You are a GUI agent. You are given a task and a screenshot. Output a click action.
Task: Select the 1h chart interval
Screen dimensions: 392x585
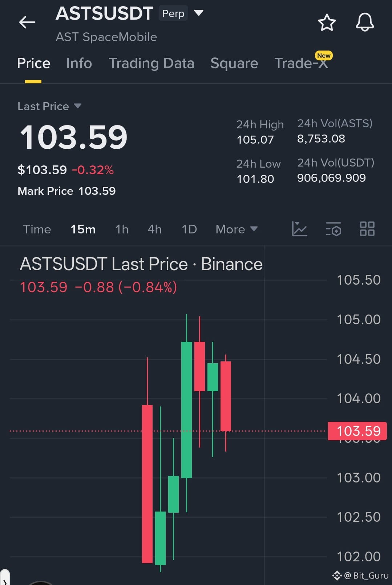pos(122,229)
